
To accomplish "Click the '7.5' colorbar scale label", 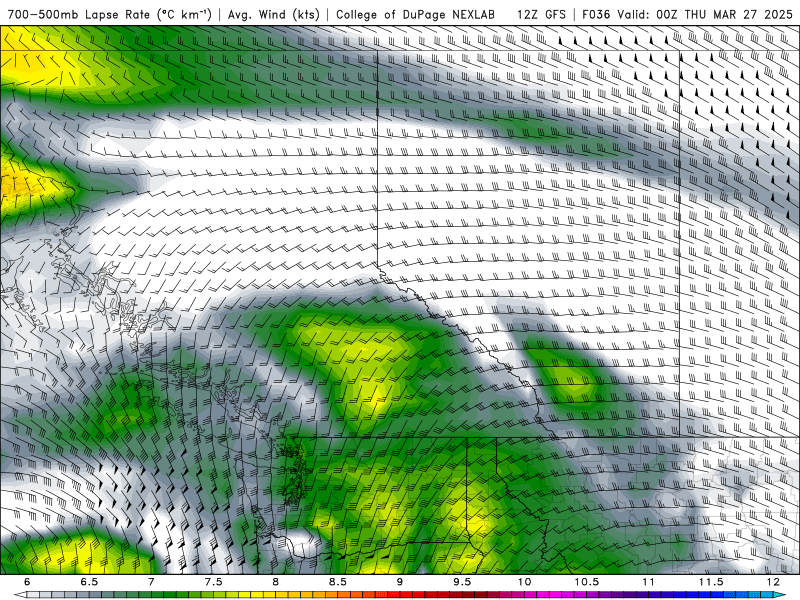I will pos(213,582).
